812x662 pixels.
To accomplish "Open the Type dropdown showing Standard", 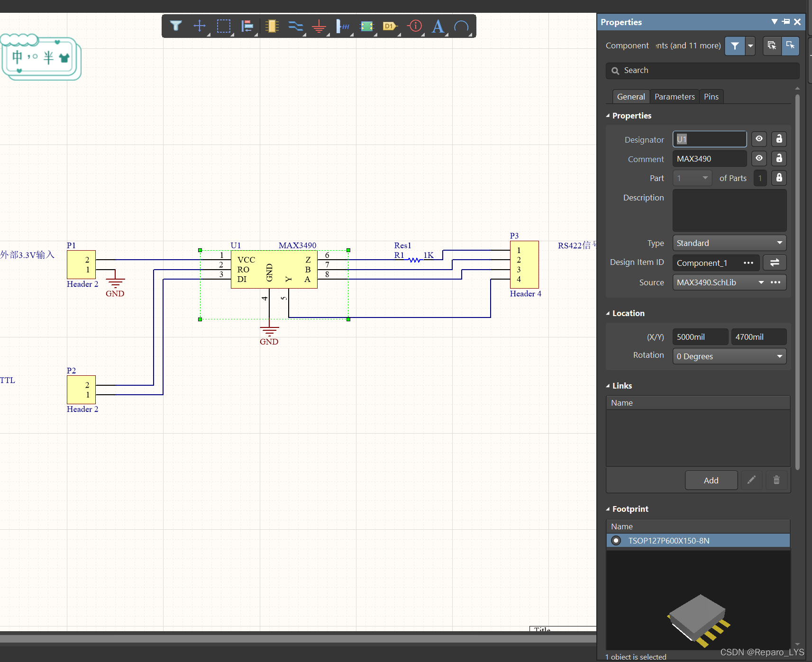I will click(729, 243).
